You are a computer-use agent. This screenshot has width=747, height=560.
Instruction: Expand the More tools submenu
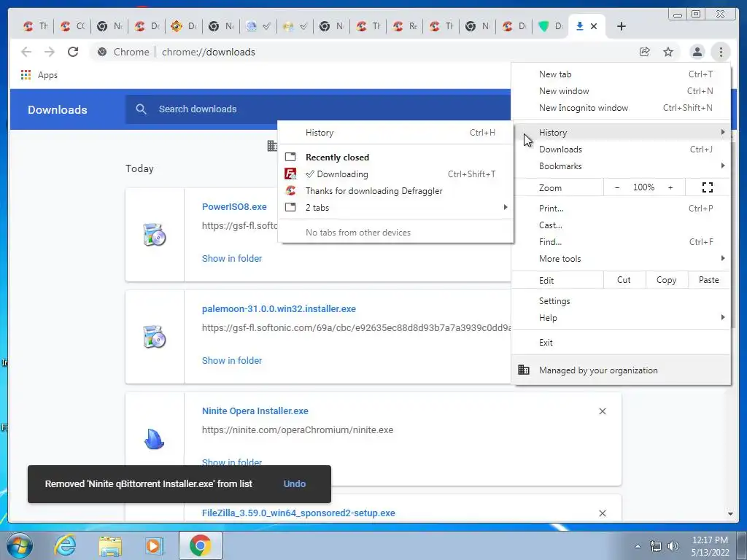click(621, 259)
